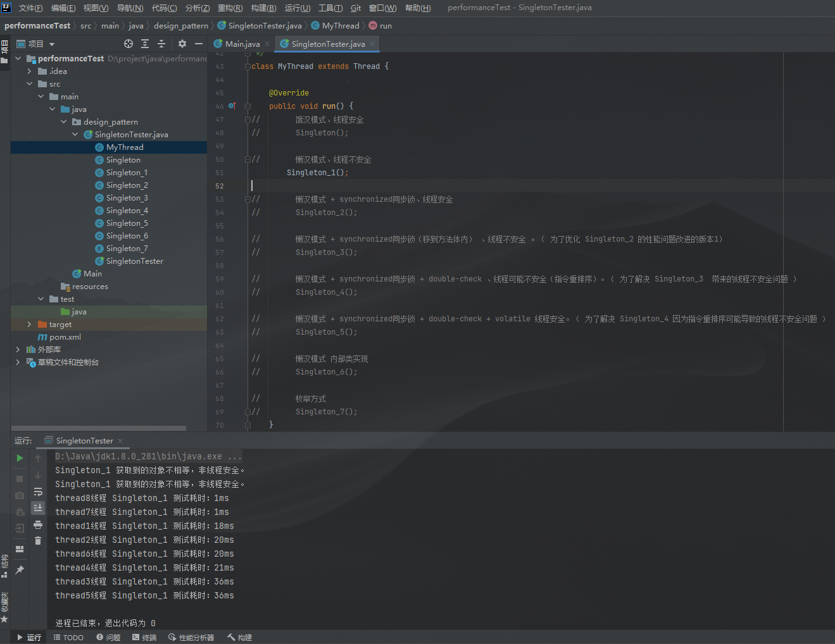This screenshot has width=835, height=644.
Task: Expand the .idea folder
Action: (29, 71)
